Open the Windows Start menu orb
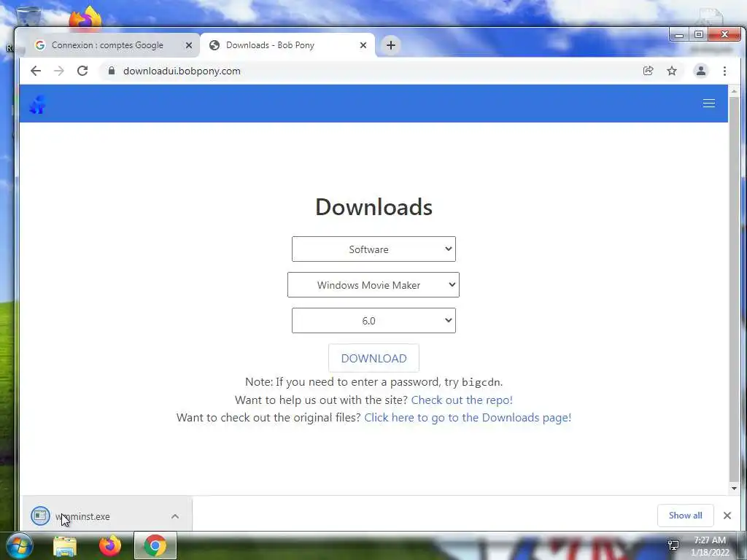Screen dimensions: 747x560 point(19,545)
